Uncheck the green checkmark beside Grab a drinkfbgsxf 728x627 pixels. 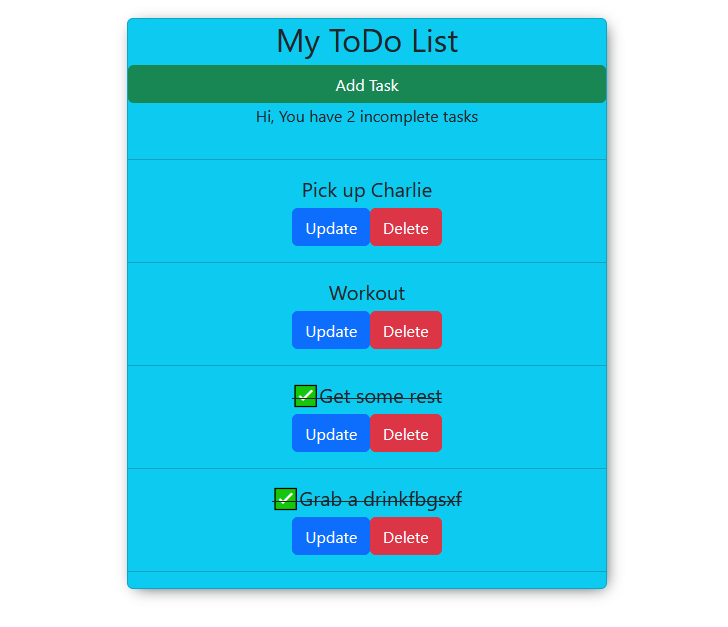click(286, 499)
